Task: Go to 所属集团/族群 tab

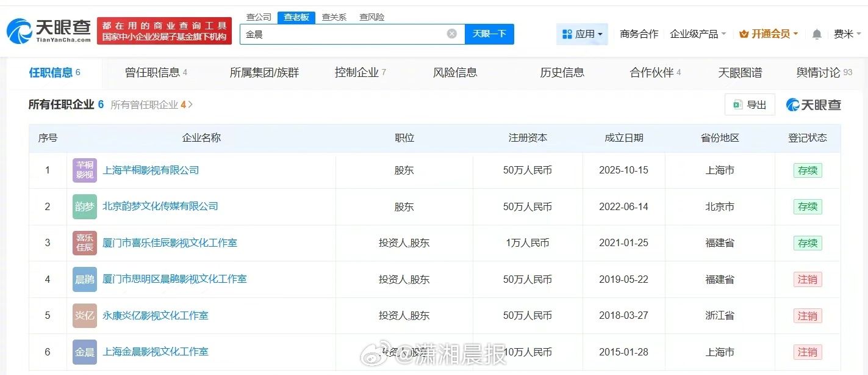Action: click(264, 73)
